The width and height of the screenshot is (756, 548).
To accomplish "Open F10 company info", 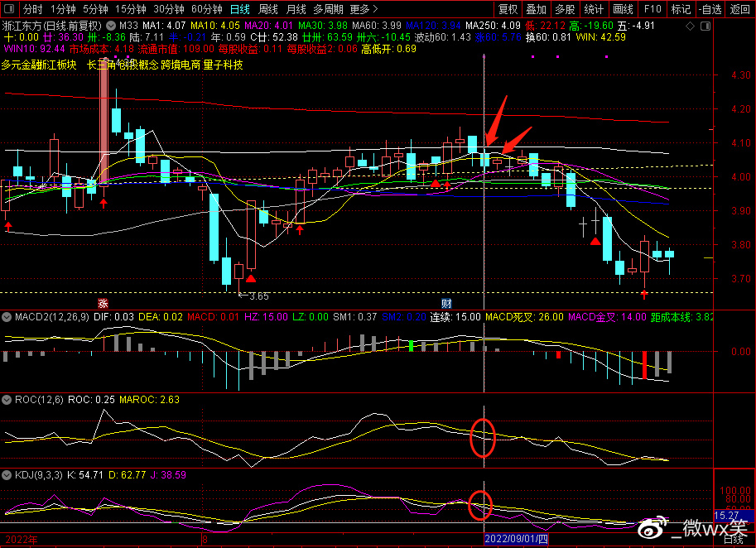I will (x=652, y=9).
